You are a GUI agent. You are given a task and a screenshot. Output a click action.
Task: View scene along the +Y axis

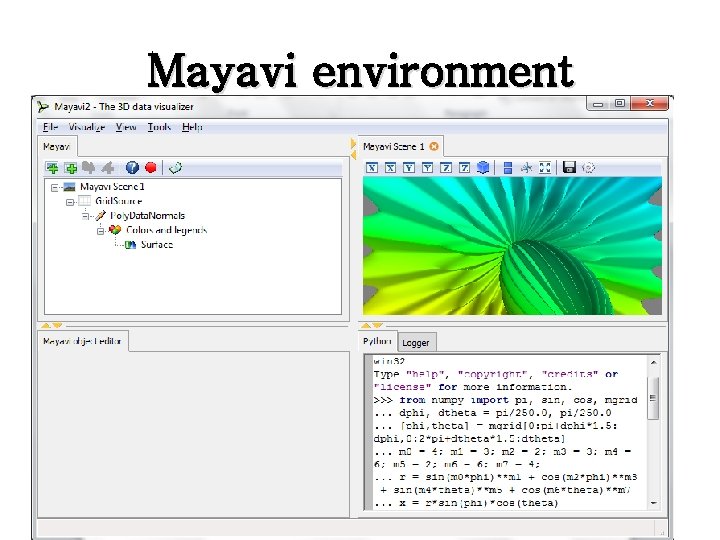coord(427,168)
